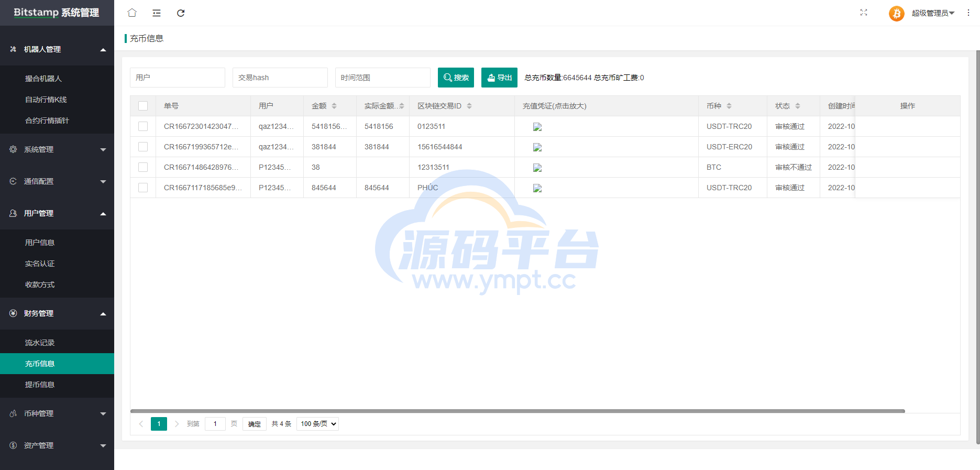Viewport: 980px width, 470px height.
Task: Click the Bitstamp 系统管理 logo
Action: click(57, 13)
